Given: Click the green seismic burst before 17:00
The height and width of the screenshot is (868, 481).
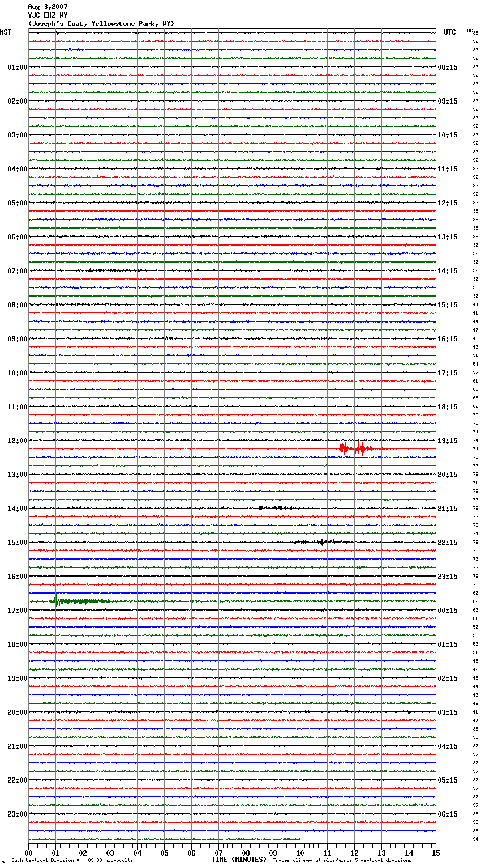Looking at the screenshot, I should click(x=79, y=600).
